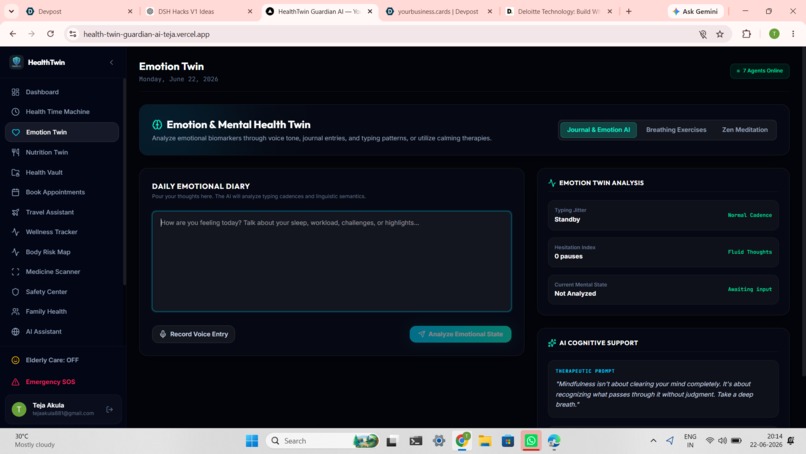
Task: Click the page vertical scrollbar
Action: 803,212
